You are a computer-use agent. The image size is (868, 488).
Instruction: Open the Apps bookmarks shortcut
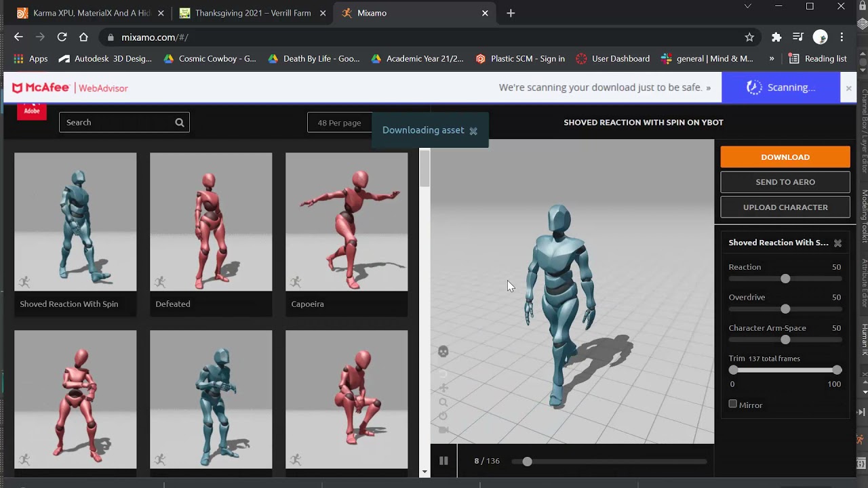31,59
